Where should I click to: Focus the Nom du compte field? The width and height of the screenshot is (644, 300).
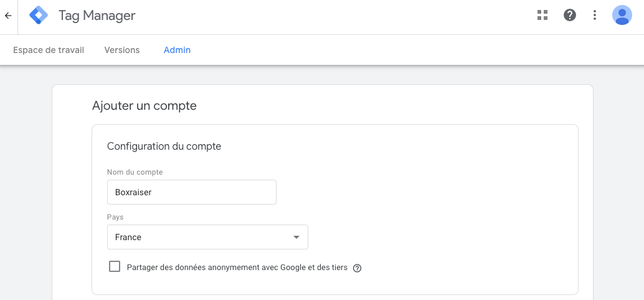tap(192, 192)
